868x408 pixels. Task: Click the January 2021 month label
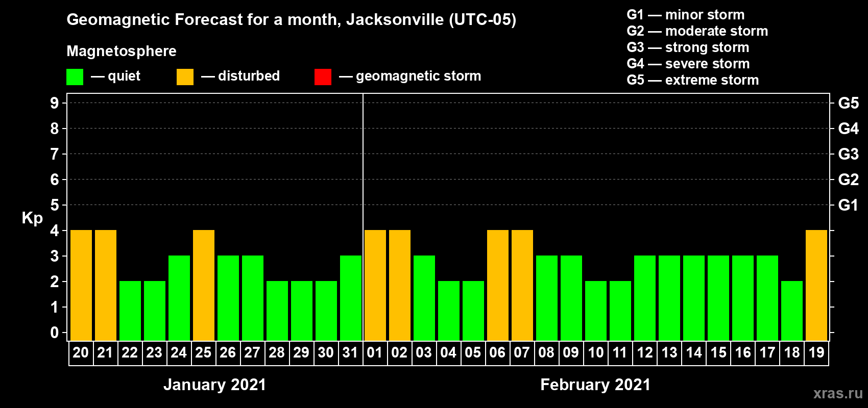[x=215, y=385]
